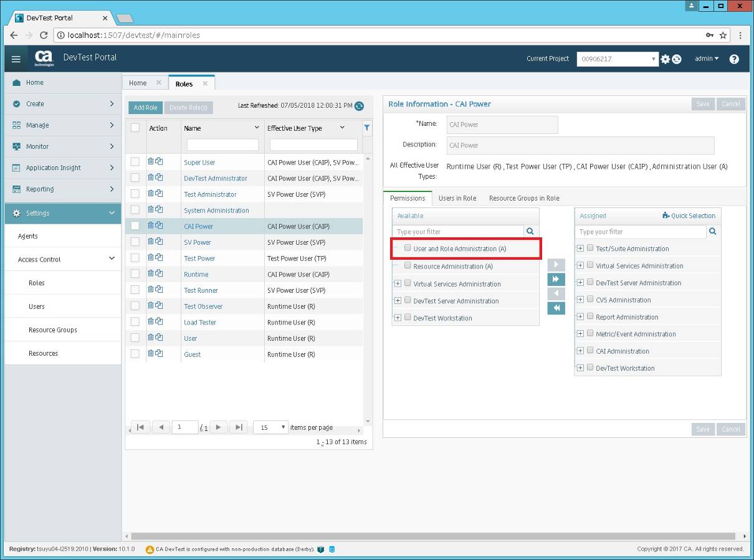Check Resource Administration (A) checkbox
The width and height of the screenshot is (754, 560).
(x=408, y=265)
